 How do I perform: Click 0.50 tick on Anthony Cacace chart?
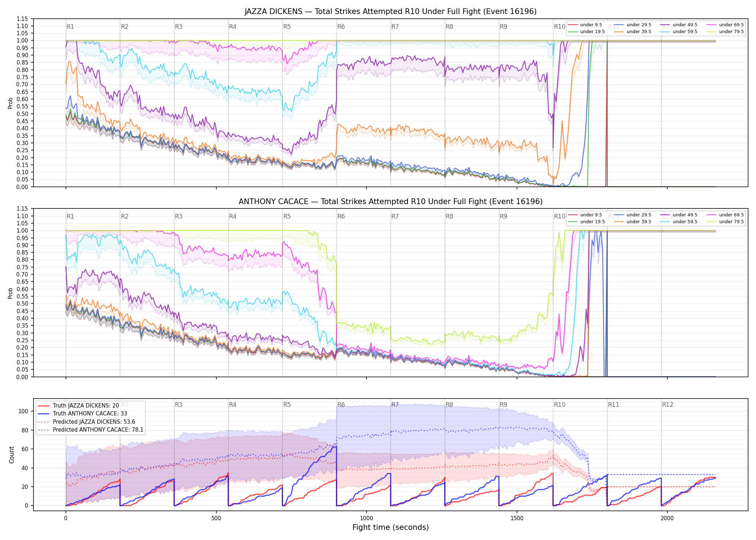(x=22, y=304)
